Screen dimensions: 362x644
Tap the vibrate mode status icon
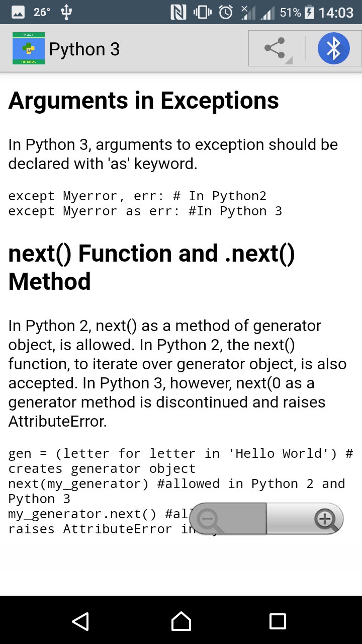202,12
